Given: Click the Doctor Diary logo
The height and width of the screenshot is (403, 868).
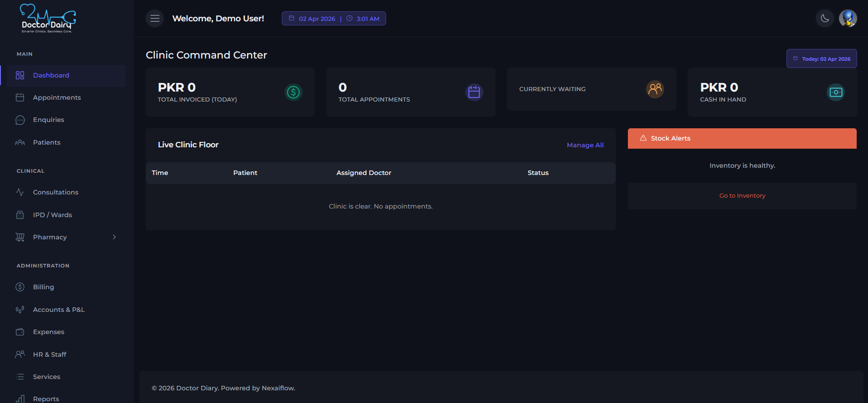Looking at the screenshot, I should point(48,19).
